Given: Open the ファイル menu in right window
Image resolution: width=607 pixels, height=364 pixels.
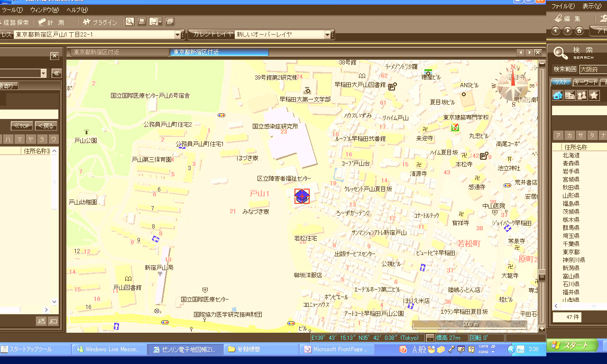Looking at the screenshot, I should (x=563, y=6).
